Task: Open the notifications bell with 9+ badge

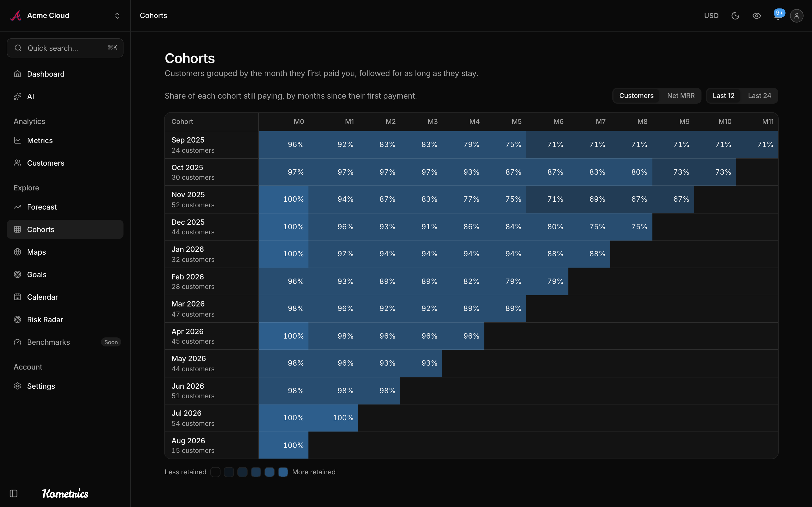Action: [778, 15]
